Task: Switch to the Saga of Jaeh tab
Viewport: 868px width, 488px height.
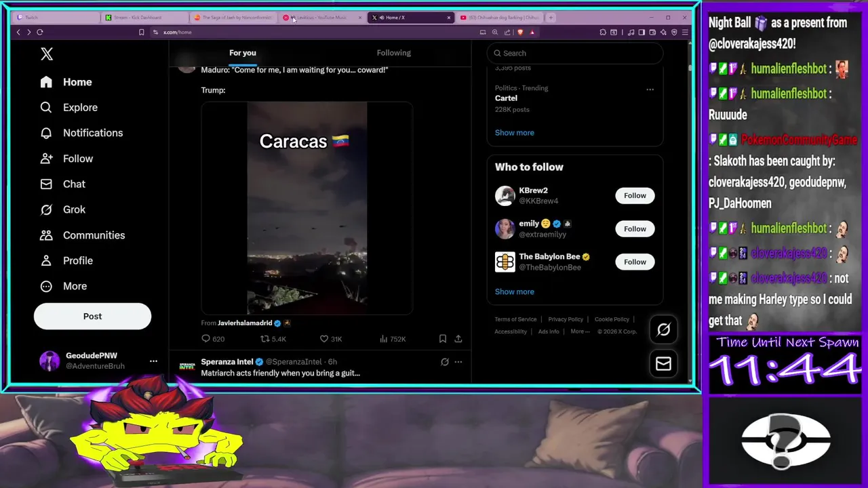Action: point(233,18)
